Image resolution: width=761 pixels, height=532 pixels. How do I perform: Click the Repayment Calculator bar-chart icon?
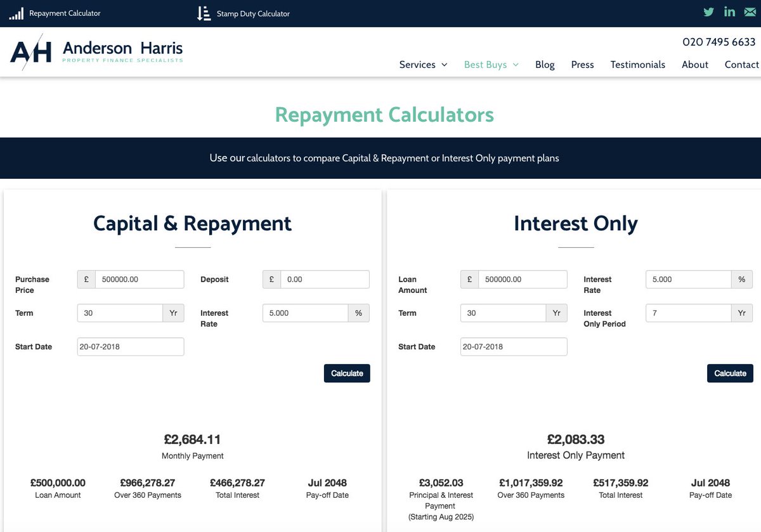coord(16,13)
